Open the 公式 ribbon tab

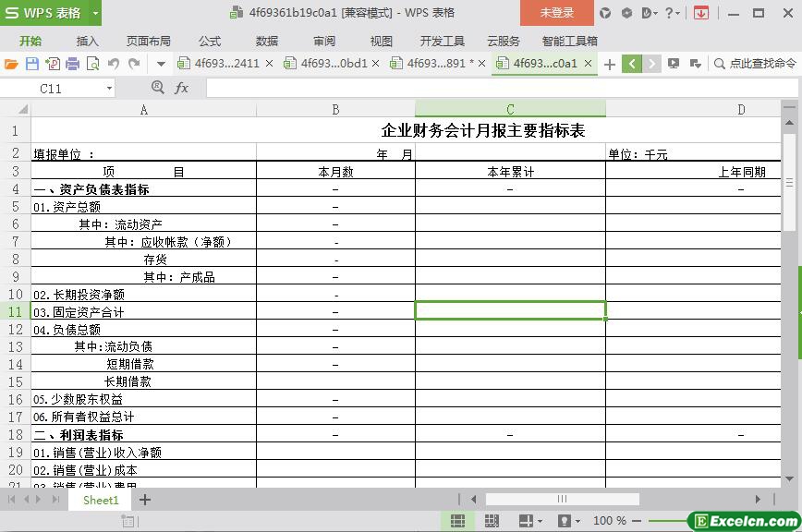coord(210,42)
